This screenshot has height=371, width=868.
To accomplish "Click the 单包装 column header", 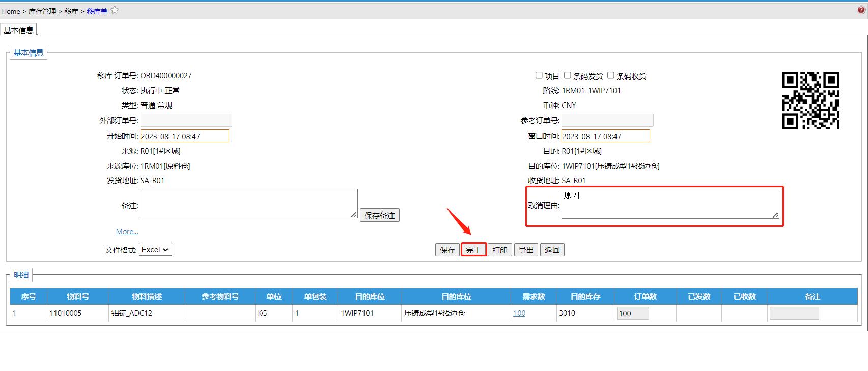I will point(315,297).
